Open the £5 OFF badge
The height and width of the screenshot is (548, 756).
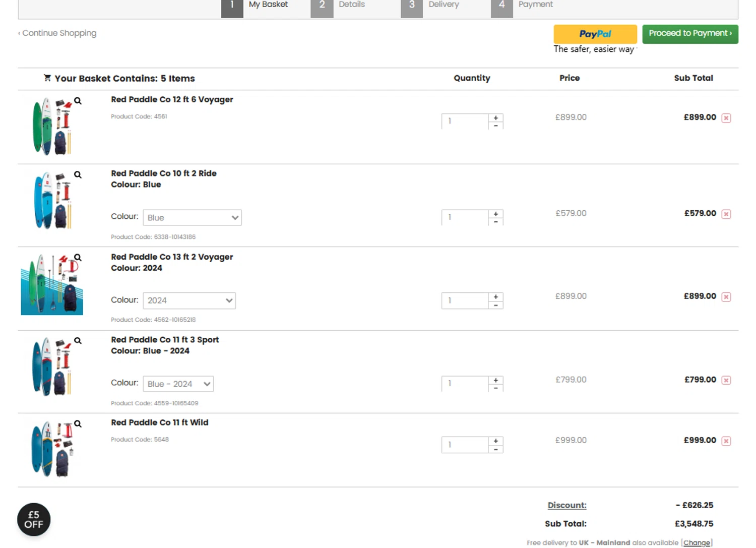(x=34, y=519)
